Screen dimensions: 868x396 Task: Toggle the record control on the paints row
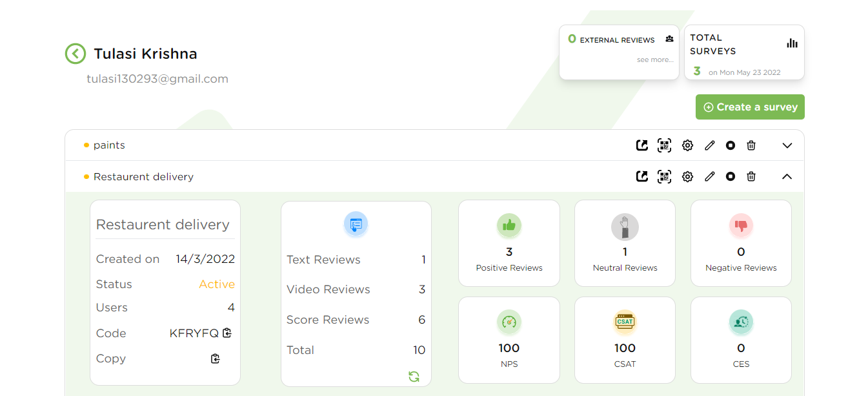(730, 145)
